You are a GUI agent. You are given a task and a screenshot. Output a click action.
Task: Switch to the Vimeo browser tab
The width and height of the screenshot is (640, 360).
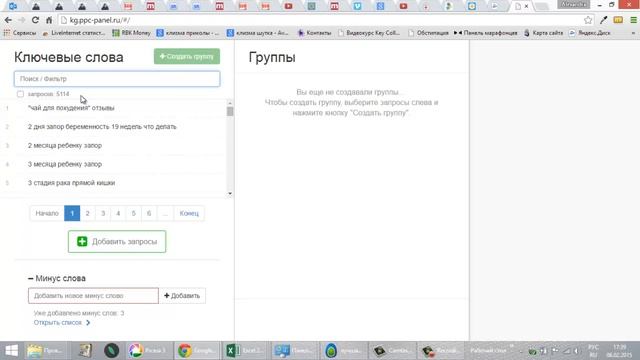tap(358, 6)
